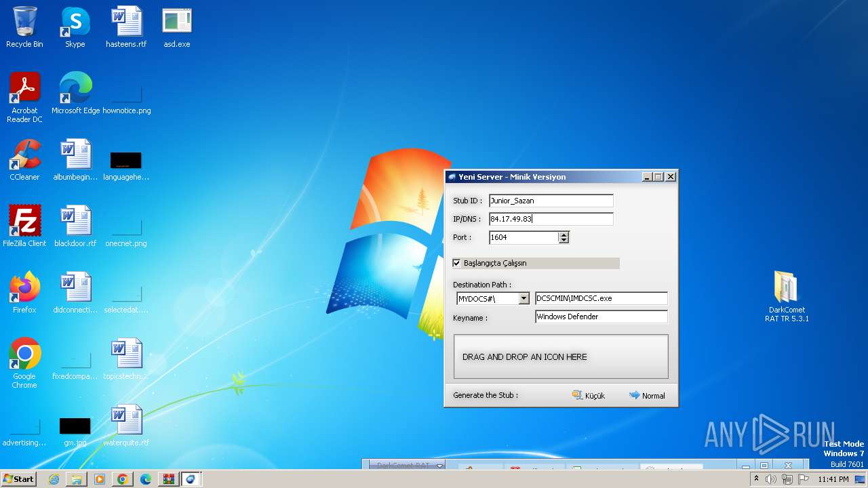This screenshot has width=868, height=488.
Task: Generate Normal stub
Action: click(647, 395)
